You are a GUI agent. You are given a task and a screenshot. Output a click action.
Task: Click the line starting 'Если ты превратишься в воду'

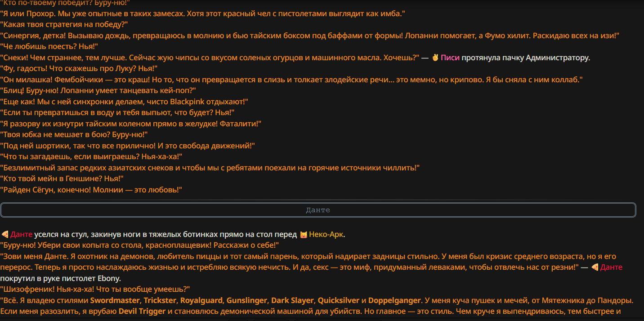pyautogui.click(x=117, y=112)
